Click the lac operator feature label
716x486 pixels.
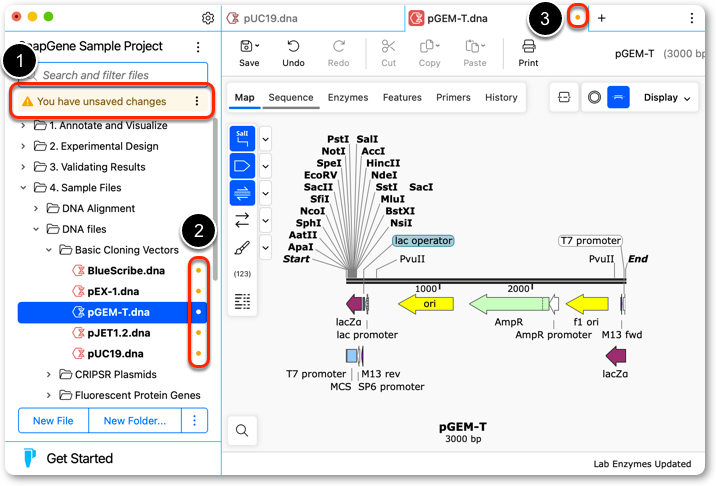423,240
